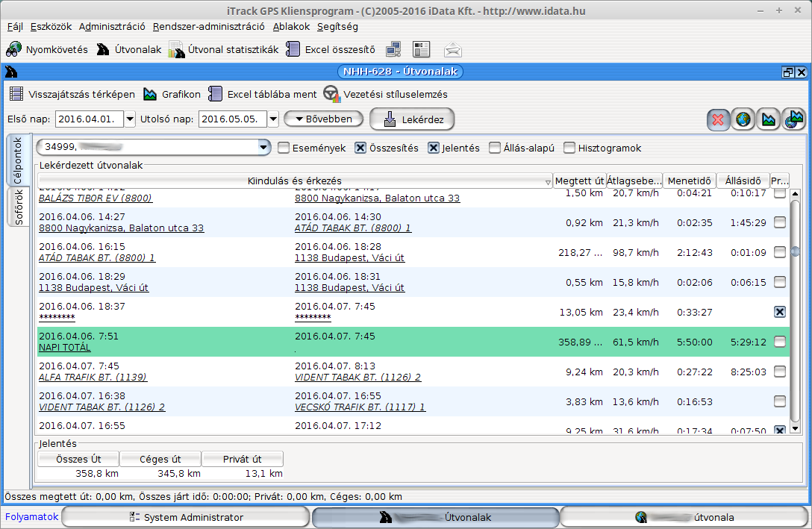Open Vezetési stíluselemzés analysis
The width and height of the screenshot is (812, 529).
(386, 95)
